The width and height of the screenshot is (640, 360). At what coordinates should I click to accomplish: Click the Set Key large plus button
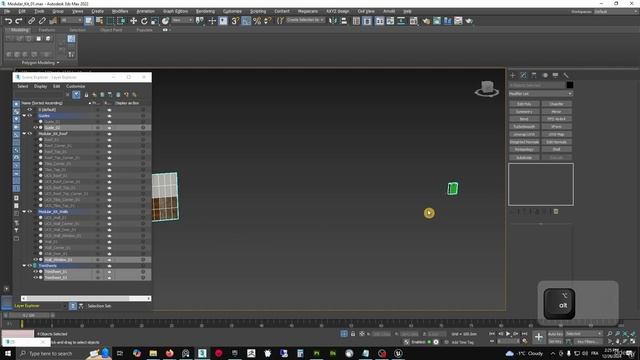point(539,337)
